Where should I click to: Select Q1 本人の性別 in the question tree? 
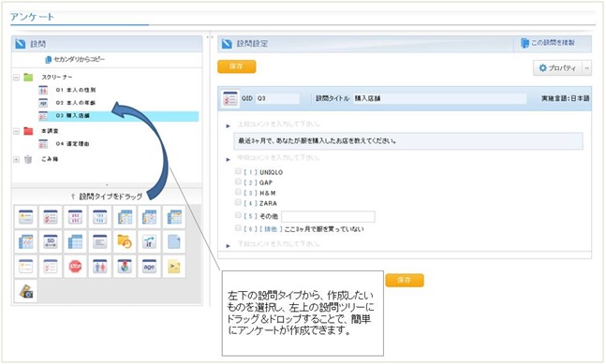pyautogui.click(x=76, y=90)
